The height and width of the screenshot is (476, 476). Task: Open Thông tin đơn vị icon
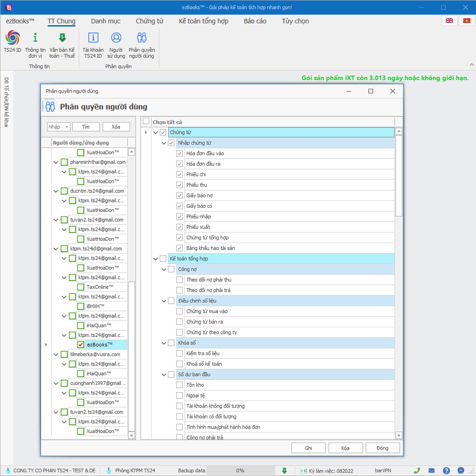pyautogui.click(x=35, y=39)
